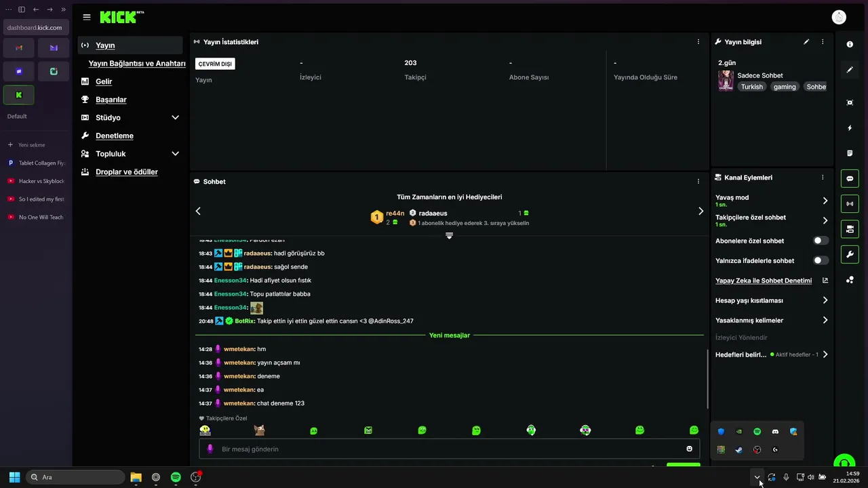Click the document icon in right toolbar
This screenshot has width=868, height=488.
coord(850,153)
